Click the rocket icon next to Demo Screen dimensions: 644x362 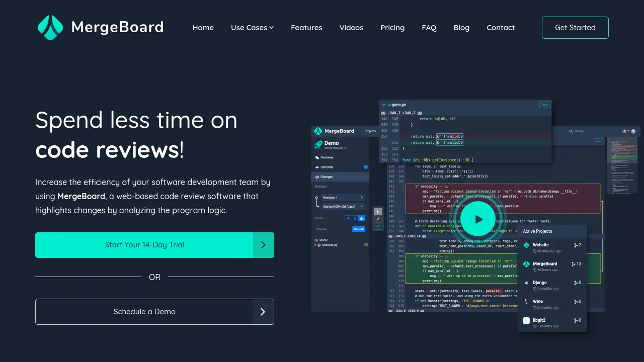coord(318,145)
